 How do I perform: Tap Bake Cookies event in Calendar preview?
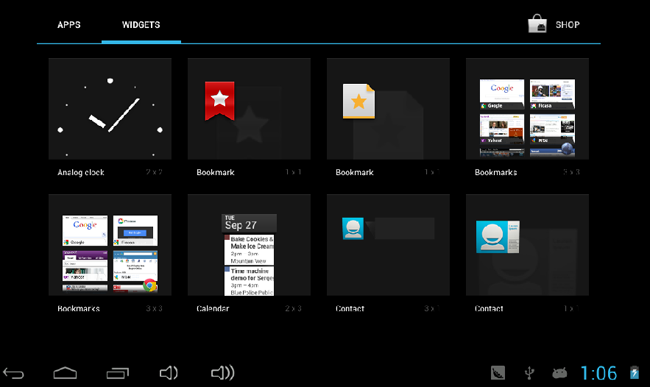[x=249, y=250]
